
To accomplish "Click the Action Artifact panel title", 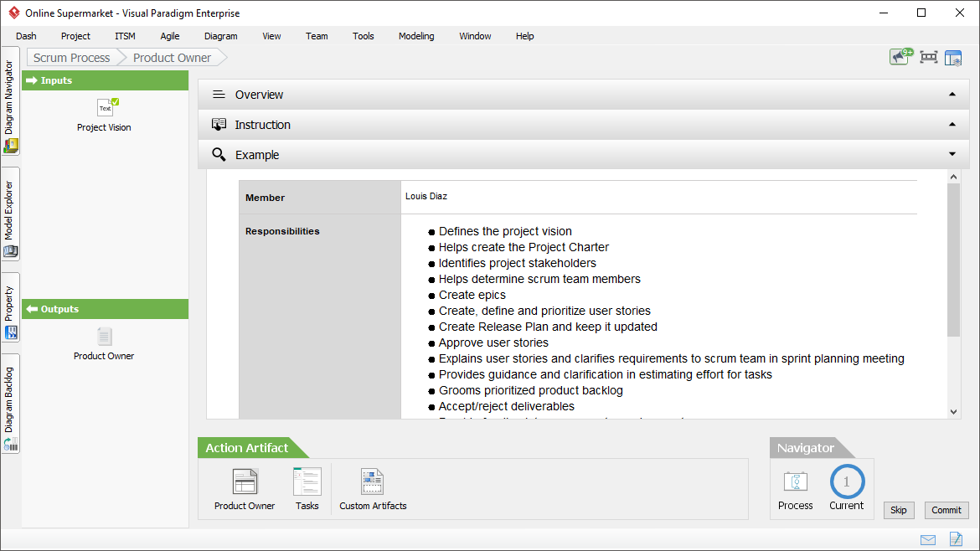I will tap(247, 448).
